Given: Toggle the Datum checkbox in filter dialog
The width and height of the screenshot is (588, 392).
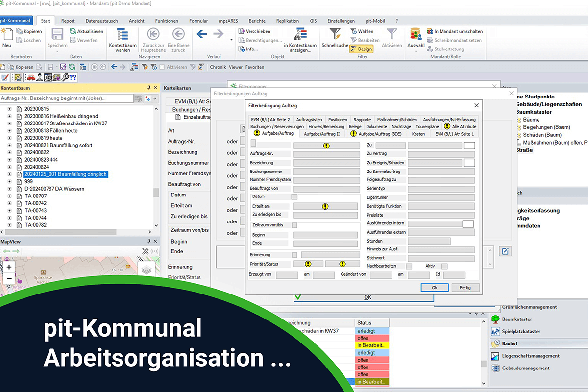Looking at the screenshot, I should (x=294, y=196).
